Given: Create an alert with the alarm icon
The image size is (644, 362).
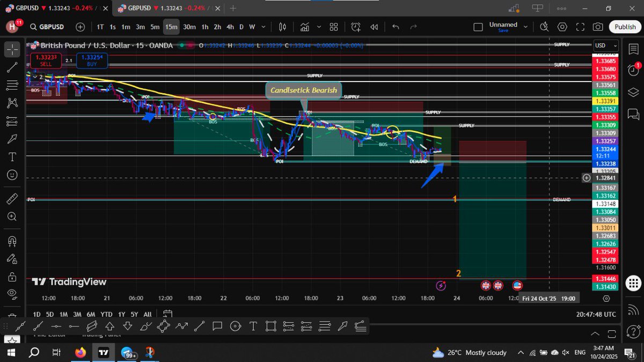Looking at the screenshot, I should (x=356, y=27).
